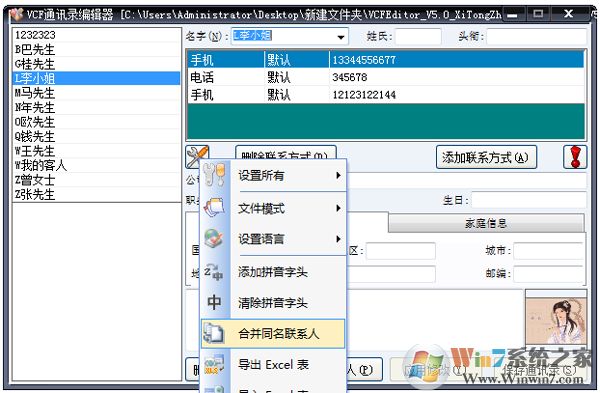
Task: Click the 中 icon beside 清除拼音字头
Action: click(214, 302)
